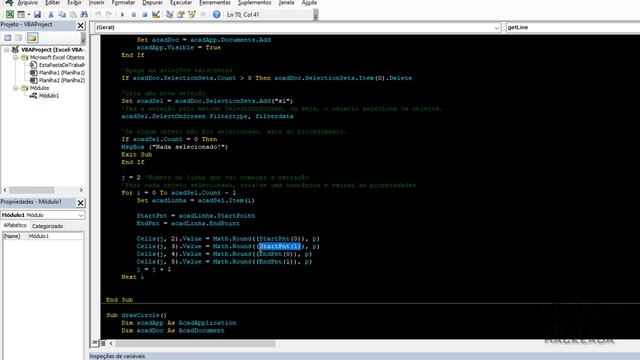This screenshot has height=360, width=640.
Task: Click the toolbar options overflow arrow
Action: 316,16
